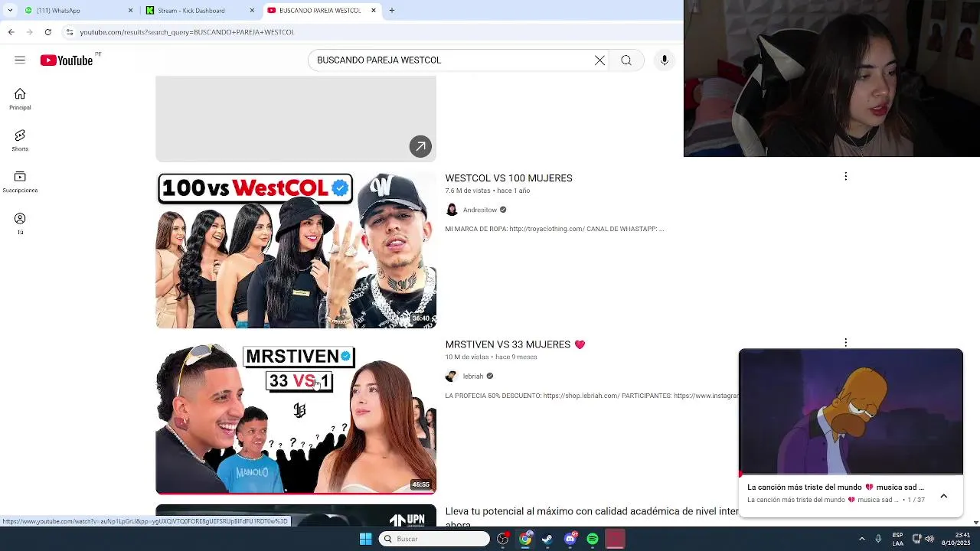This screenshot has width=980, height=551.
Task: Open a new browser tab
Action: click(392, 11)
